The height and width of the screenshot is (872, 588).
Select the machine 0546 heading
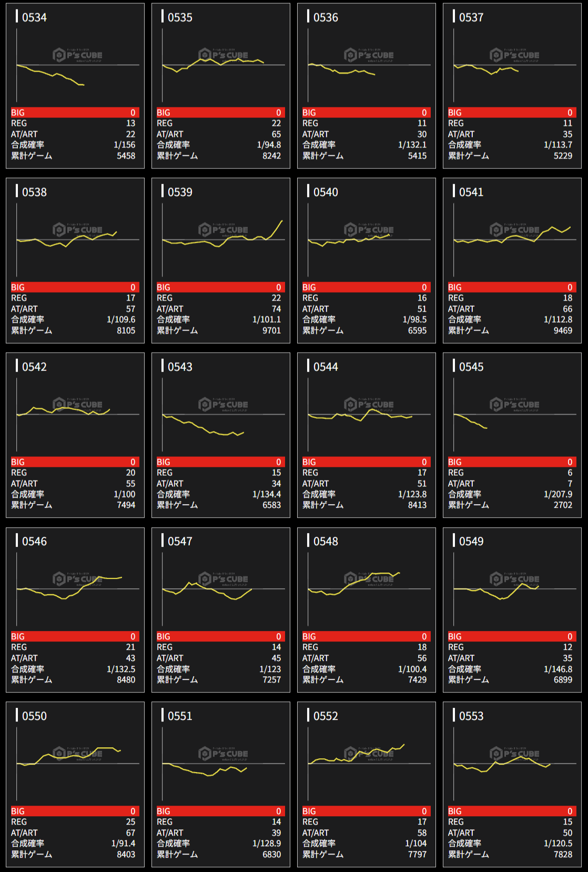pyautogui.click(x=34, y=541)
